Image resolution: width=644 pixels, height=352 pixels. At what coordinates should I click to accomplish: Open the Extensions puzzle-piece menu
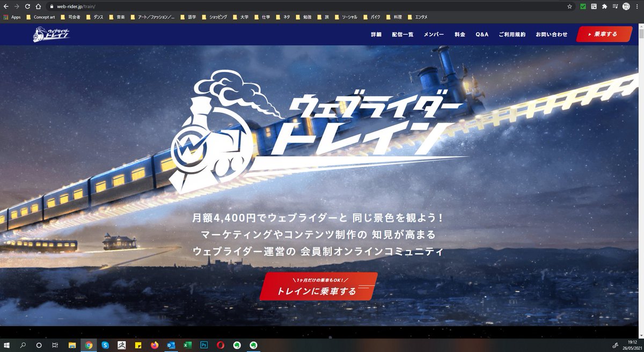(604, 6)
